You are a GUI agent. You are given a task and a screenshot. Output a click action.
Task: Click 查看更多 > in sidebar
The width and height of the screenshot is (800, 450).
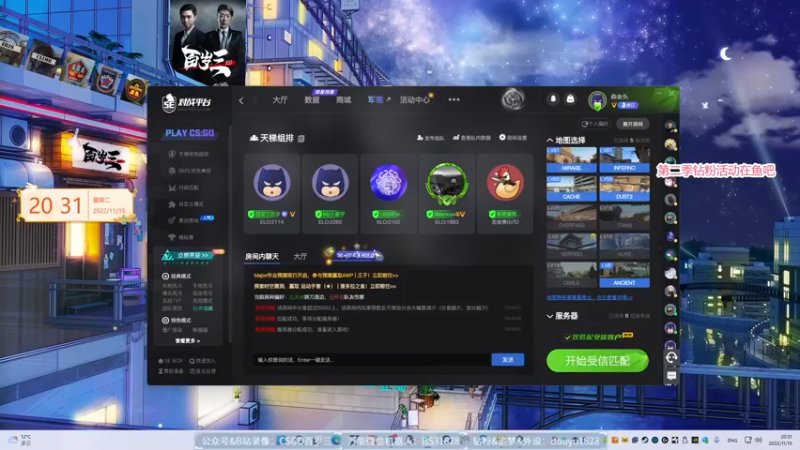[x=188, y=341]
